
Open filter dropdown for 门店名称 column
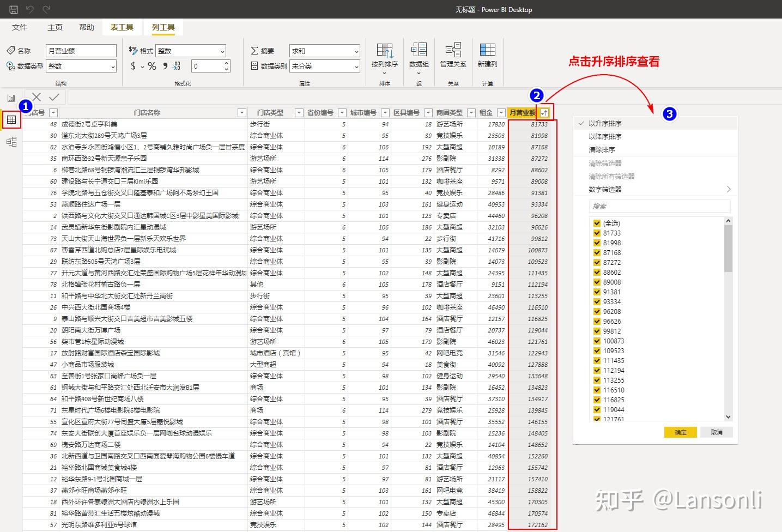[x=242, y=113]
